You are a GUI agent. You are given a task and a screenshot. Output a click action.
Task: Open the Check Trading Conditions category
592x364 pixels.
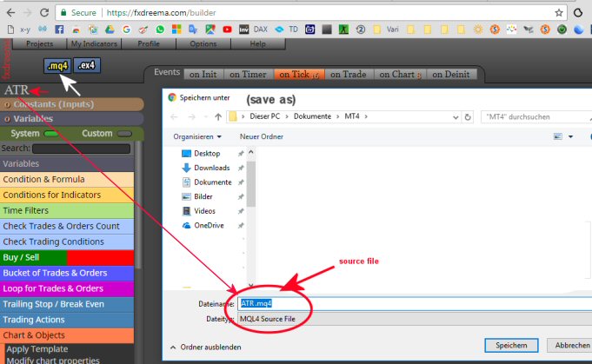click(67, 242)
